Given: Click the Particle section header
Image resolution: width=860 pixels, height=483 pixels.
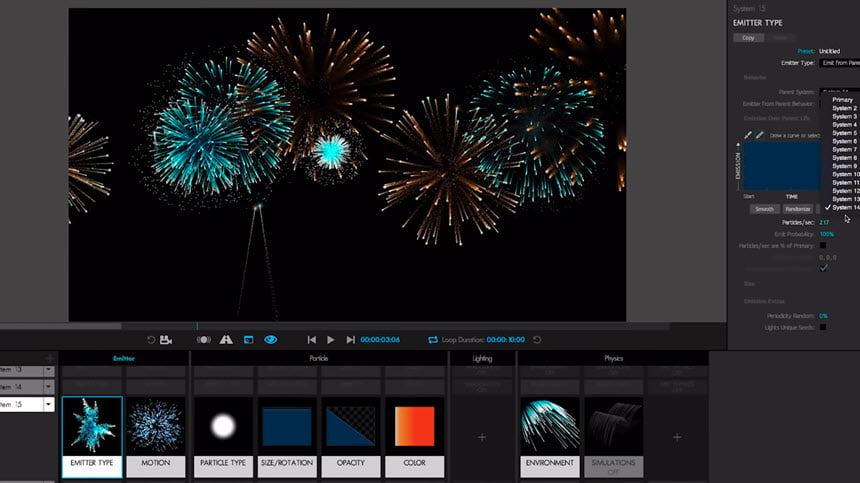Looking at the screenshot, I should (319, 359).
